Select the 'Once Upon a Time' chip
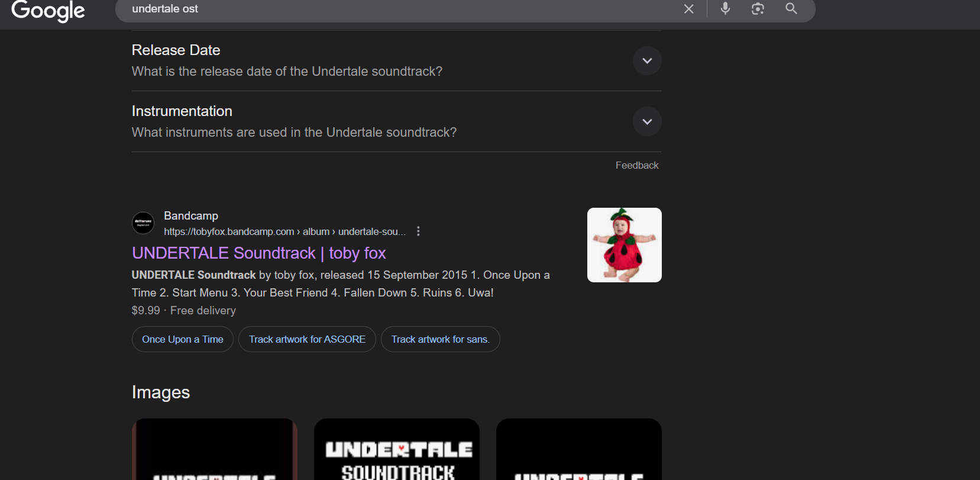 click(183, 339)
